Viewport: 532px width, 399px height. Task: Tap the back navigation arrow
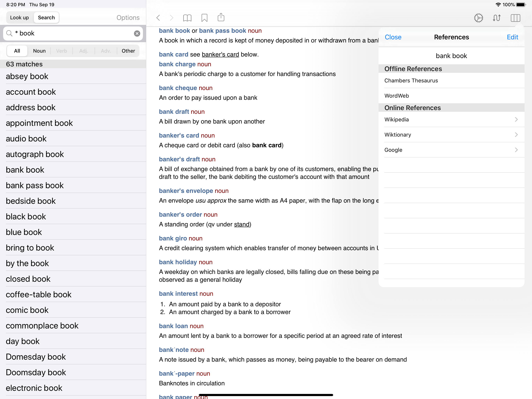click(158, 18)
